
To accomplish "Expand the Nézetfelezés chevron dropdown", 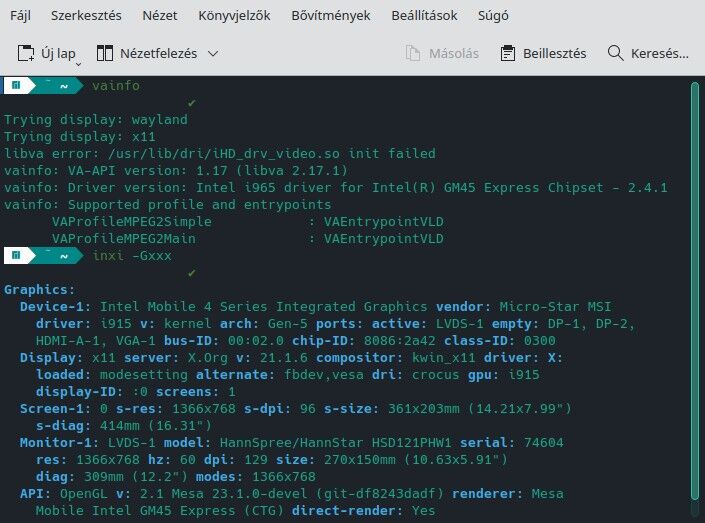I will pos(213,54).
